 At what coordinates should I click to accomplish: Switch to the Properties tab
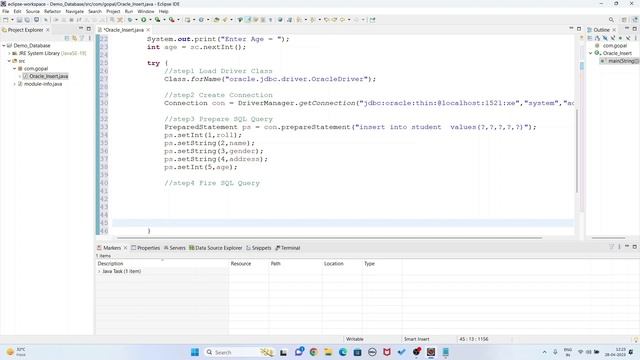point(145,248)
